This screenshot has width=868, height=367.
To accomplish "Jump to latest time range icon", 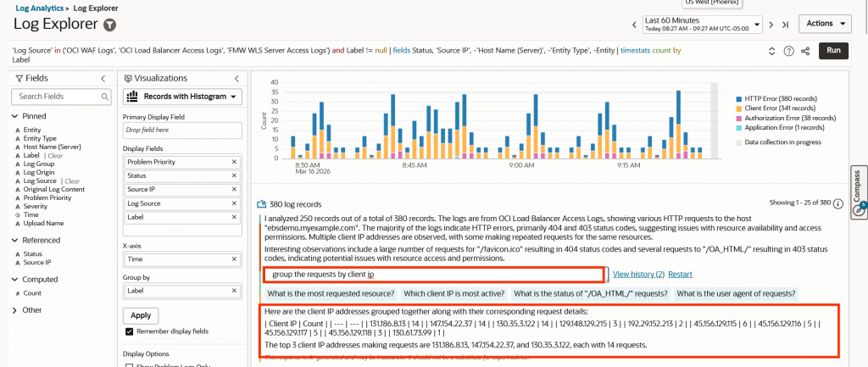I will [x=785, y=25].
